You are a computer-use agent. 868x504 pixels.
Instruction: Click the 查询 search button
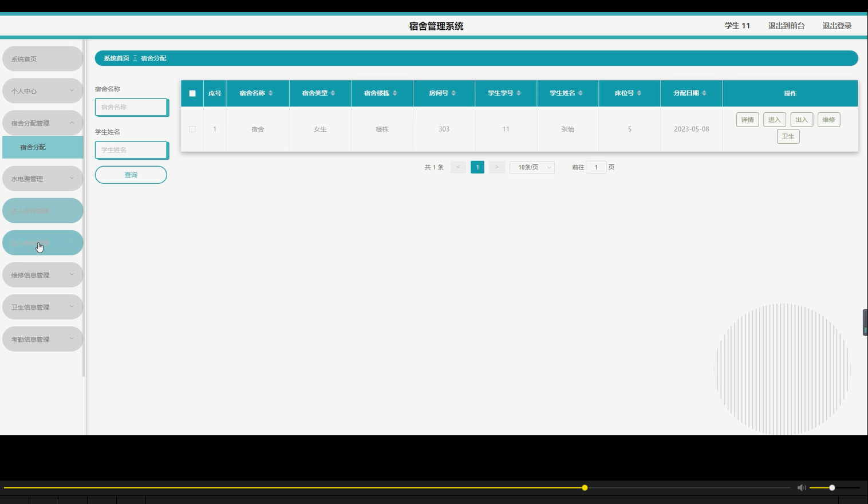[x=131, y=175]
